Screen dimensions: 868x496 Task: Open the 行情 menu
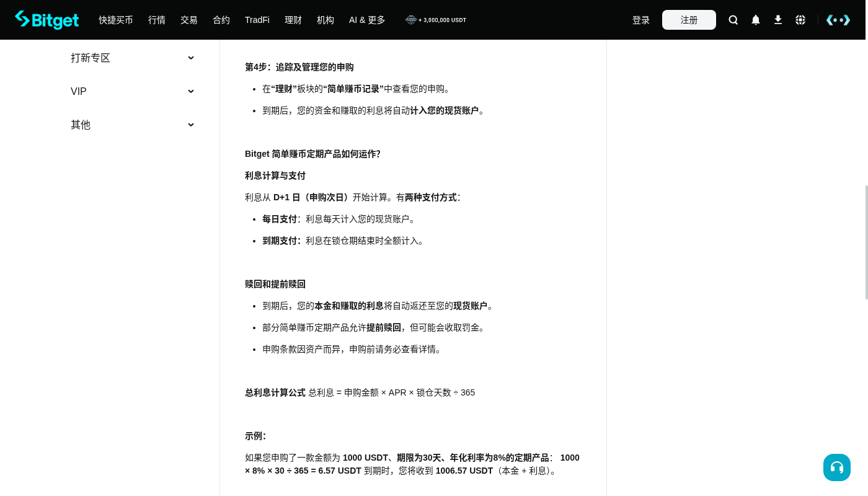pos(157,20)
